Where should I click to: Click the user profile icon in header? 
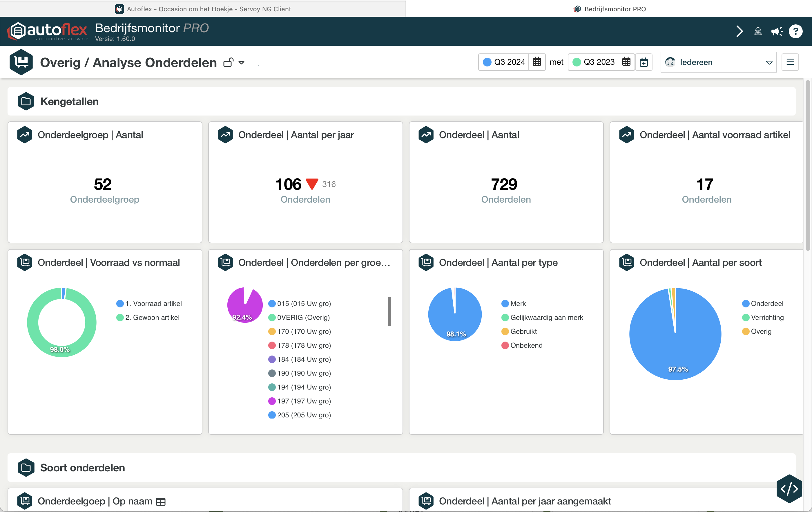click(758, 31)
